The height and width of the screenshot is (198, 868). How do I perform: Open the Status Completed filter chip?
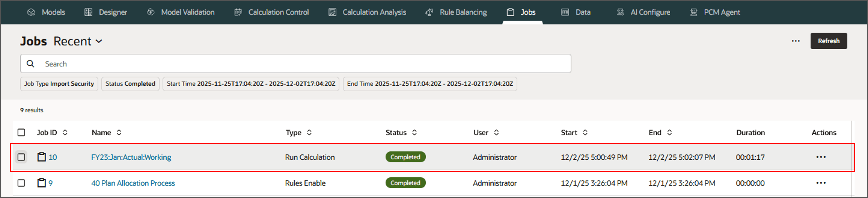pyautogui.click(x=130, y=84)
